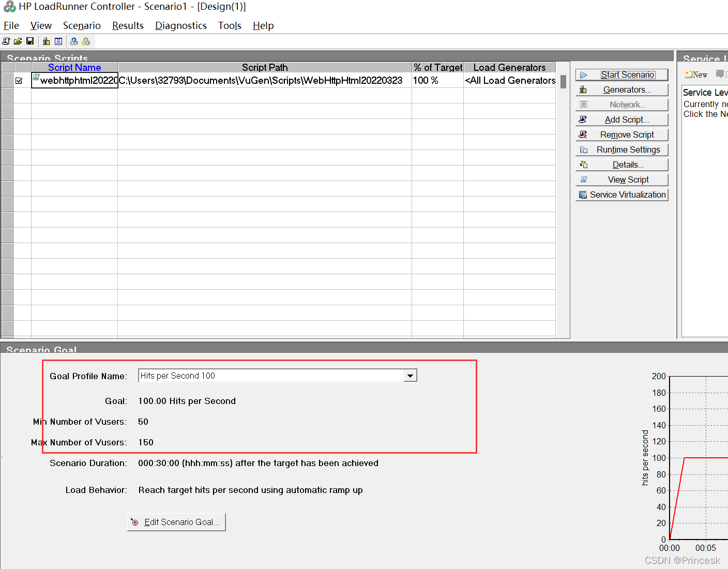This screenshot has width=728, height=569.
Task: Open the Help menu
Action: tap(263, 25)
